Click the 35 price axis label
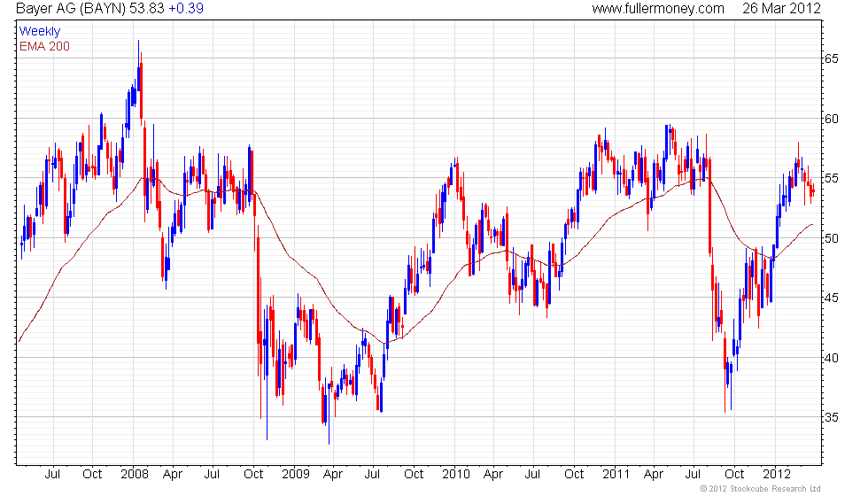Screen dimensions: 868x496 (832, 417)
